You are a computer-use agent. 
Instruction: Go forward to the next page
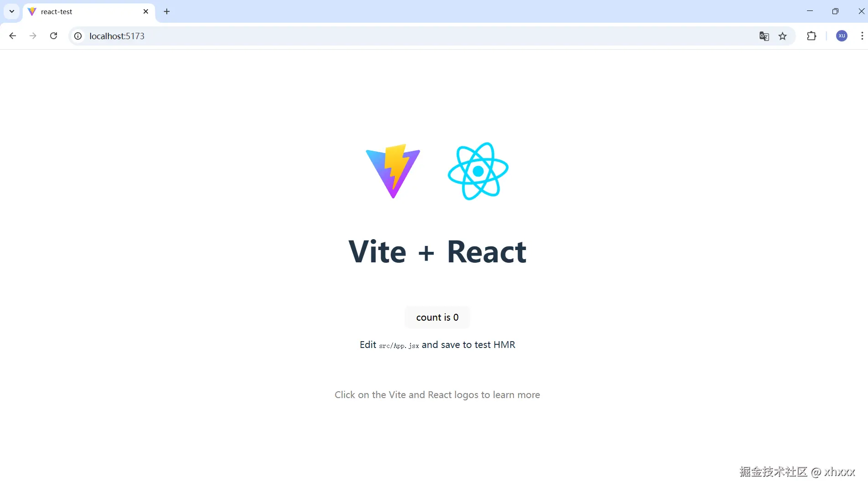tap(33, 36)
